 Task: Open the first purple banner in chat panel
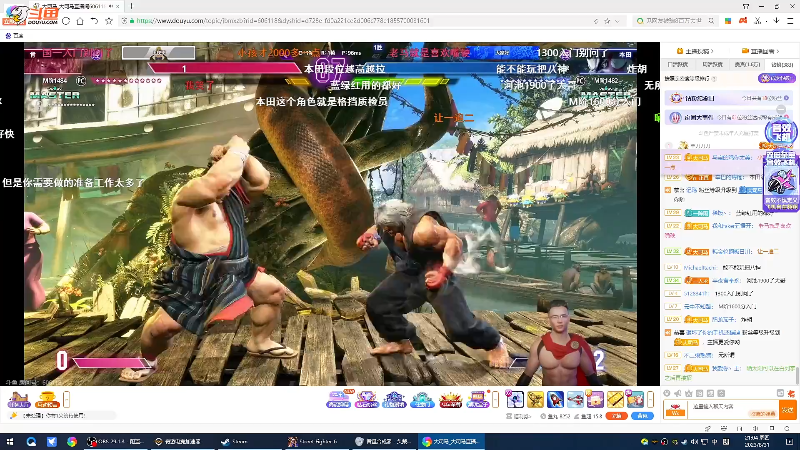[729, 97]
